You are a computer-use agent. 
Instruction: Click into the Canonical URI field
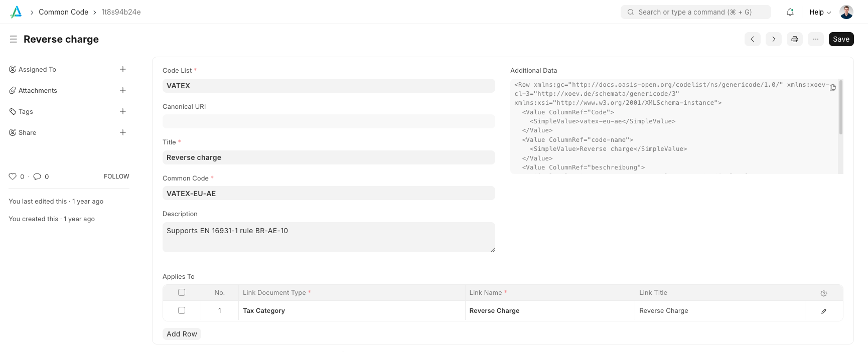tap(329, 121)
